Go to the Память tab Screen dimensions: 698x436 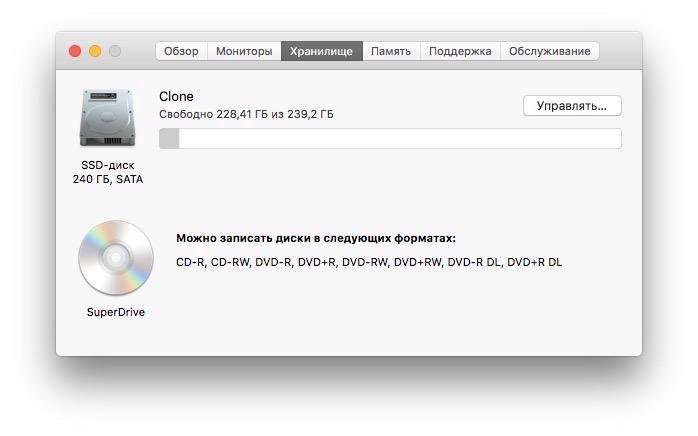coord(391,51)
